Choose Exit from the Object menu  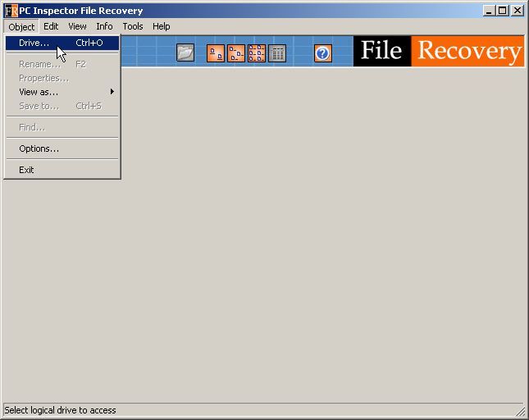pos(62,170)
